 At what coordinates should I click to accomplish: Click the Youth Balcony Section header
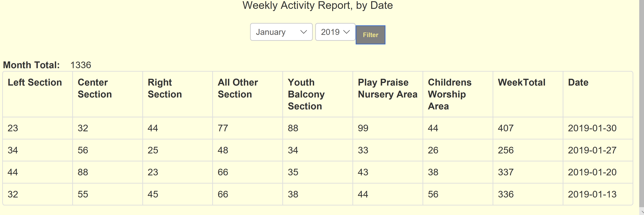click(x=306, y=94)
